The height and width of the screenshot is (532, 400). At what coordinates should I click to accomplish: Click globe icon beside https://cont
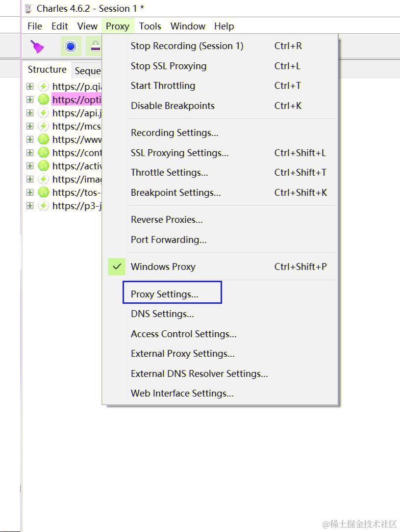[x=44, y=152]
